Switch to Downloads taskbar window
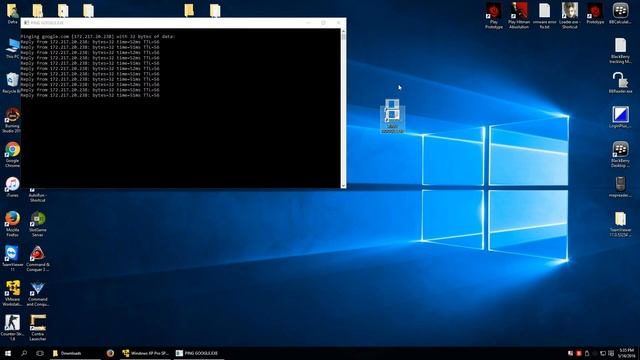The height and width of the screenshot is (360, 640). [x=75, y=353]
